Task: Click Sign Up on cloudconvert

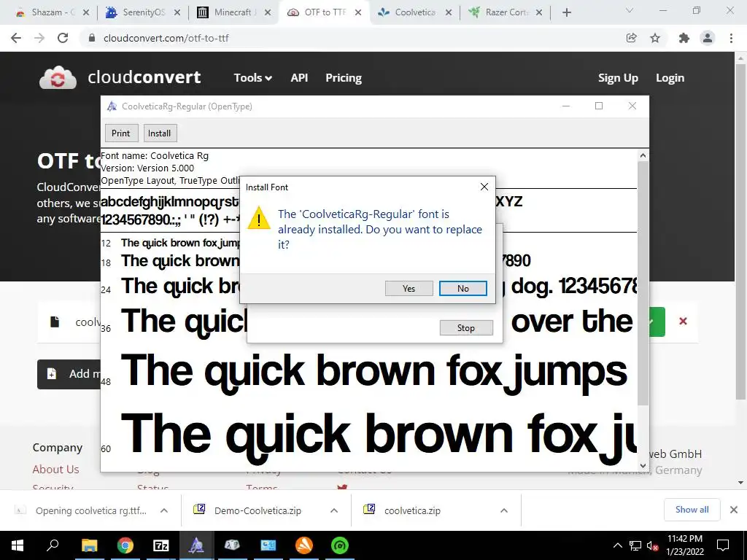Action: click(618, 77)
